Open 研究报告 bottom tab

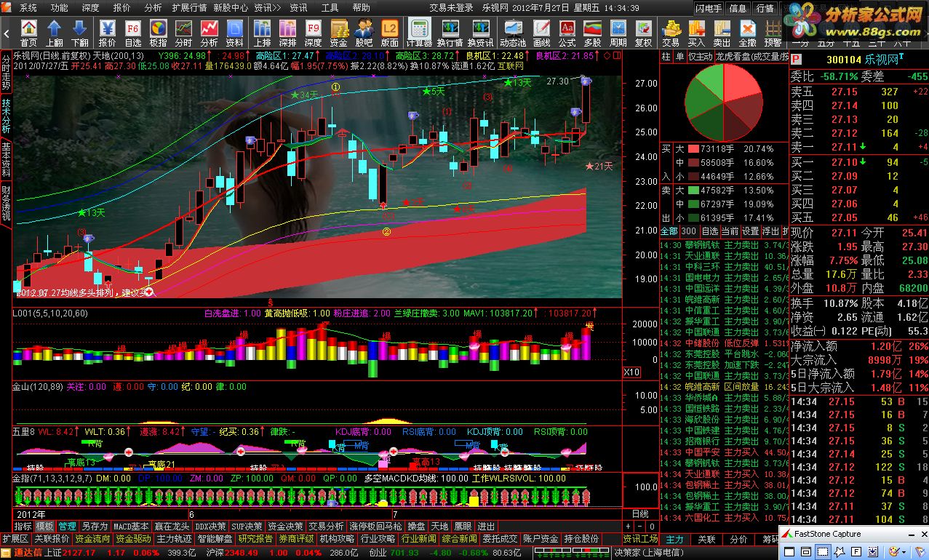255,539
